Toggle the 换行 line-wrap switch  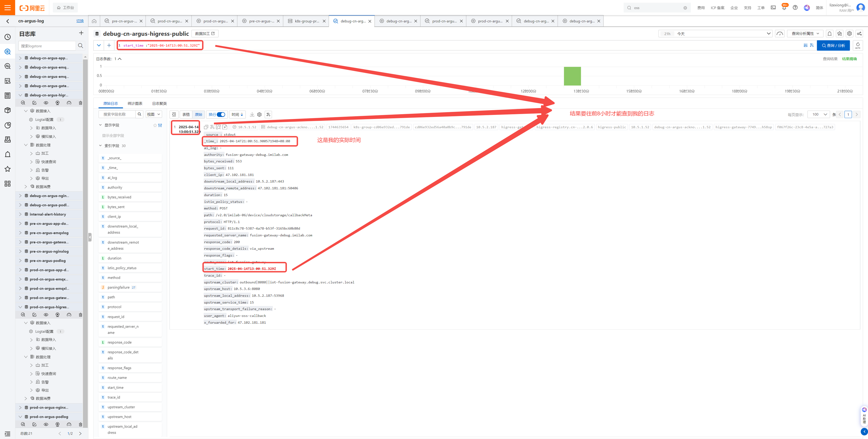coord(221,115)
